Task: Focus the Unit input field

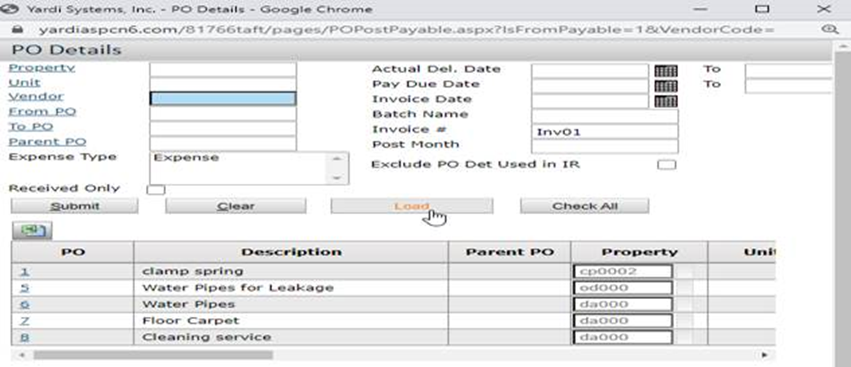Action: (223, 84)
